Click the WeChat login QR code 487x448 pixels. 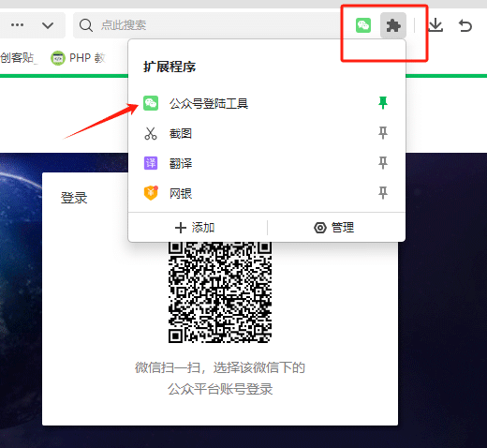coord(220,292)
